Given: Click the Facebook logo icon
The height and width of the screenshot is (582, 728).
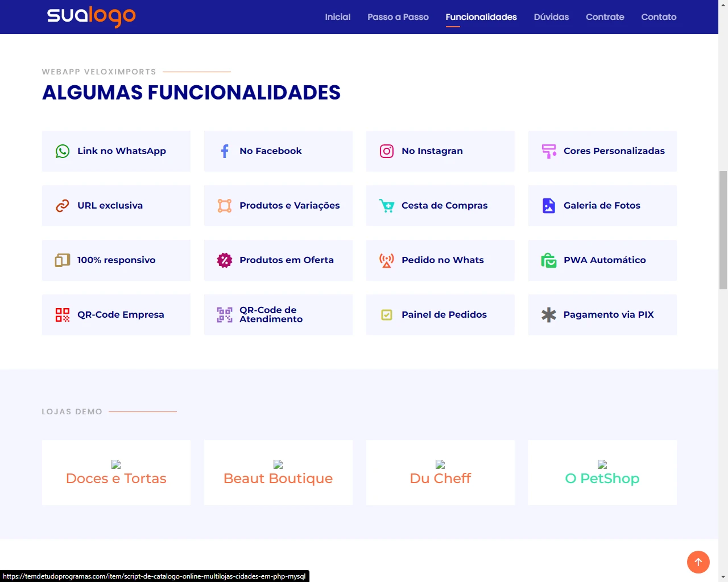Looking at the screenshot, I should click(x=225, y=151).
